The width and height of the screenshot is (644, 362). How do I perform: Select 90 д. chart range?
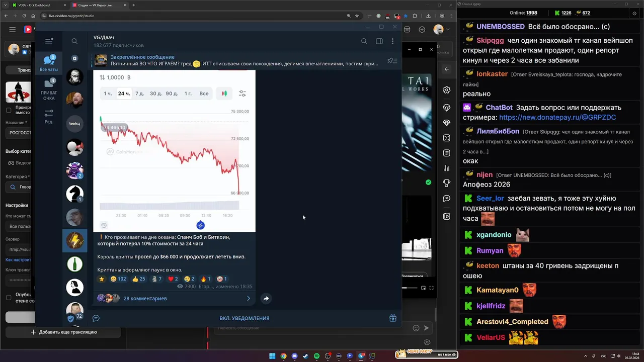click(172, 94)
